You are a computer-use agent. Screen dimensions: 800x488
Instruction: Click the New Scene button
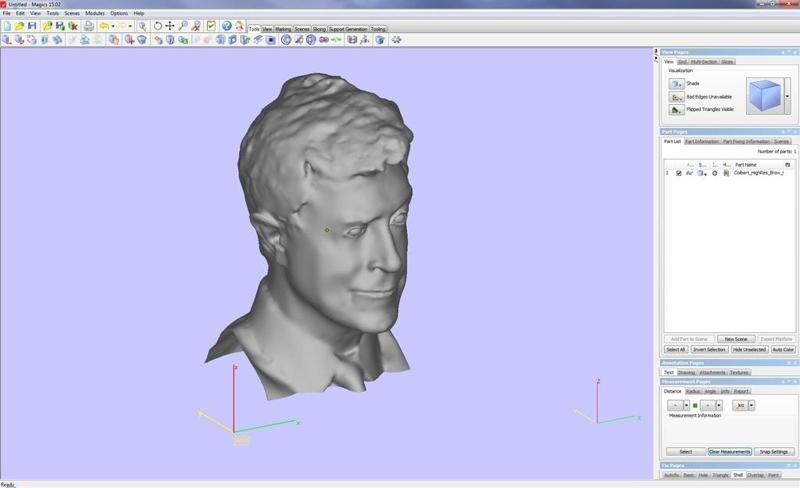(x=736, y=339)
